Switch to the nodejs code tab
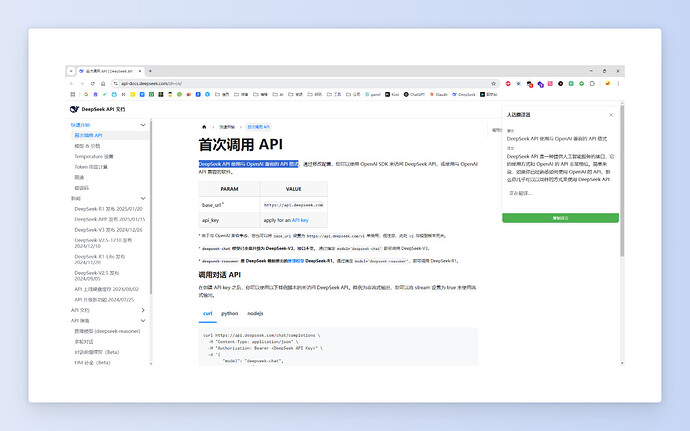 (255, 313)
